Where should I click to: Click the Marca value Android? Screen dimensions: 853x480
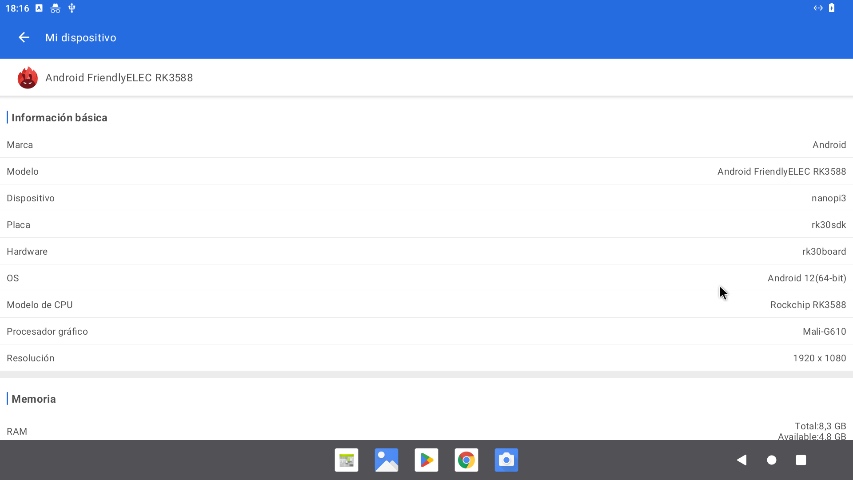pos(829,145)
